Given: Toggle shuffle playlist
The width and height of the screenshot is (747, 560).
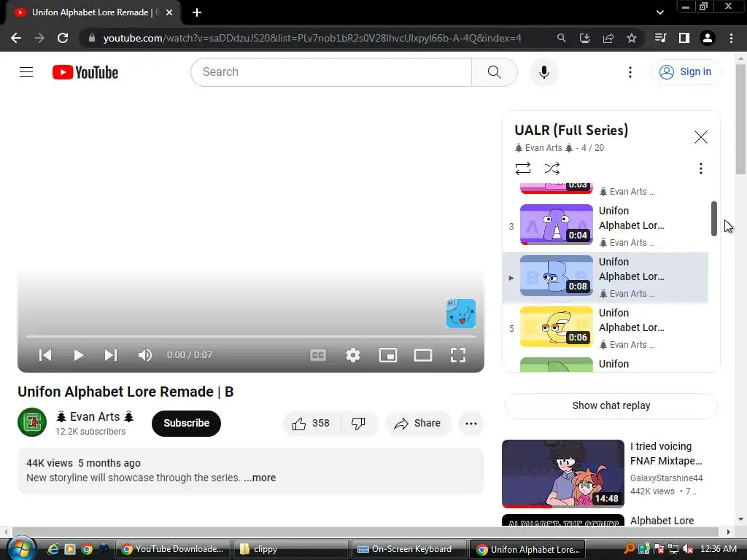Looking at the screenshot, I should pyautogui.click(x=552, y=168).
